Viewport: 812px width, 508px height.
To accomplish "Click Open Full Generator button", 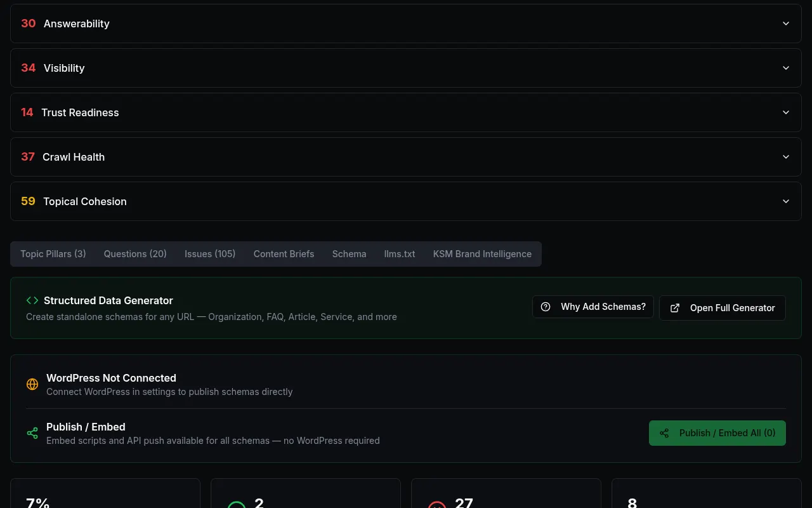I will (723, 308).
